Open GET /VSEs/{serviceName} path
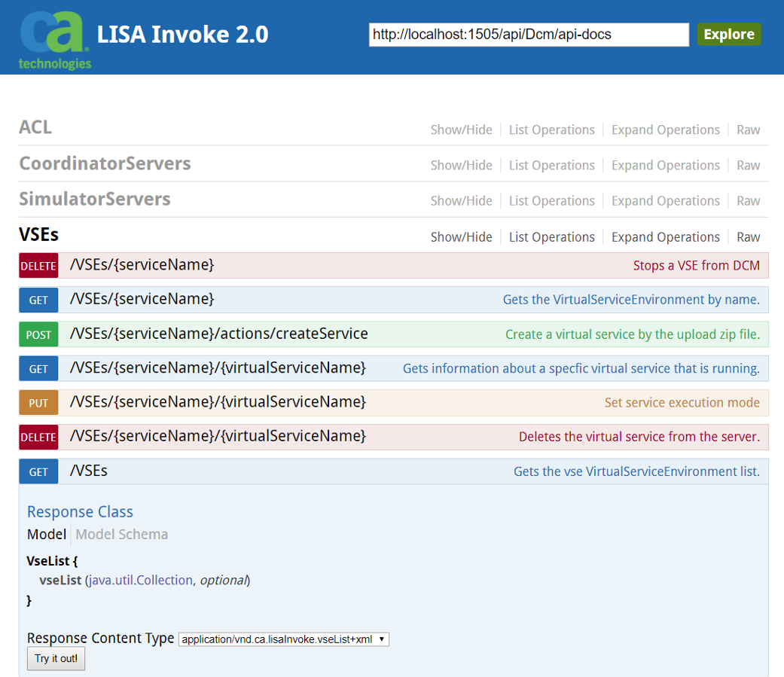784x677 pixels. [142, 299]
